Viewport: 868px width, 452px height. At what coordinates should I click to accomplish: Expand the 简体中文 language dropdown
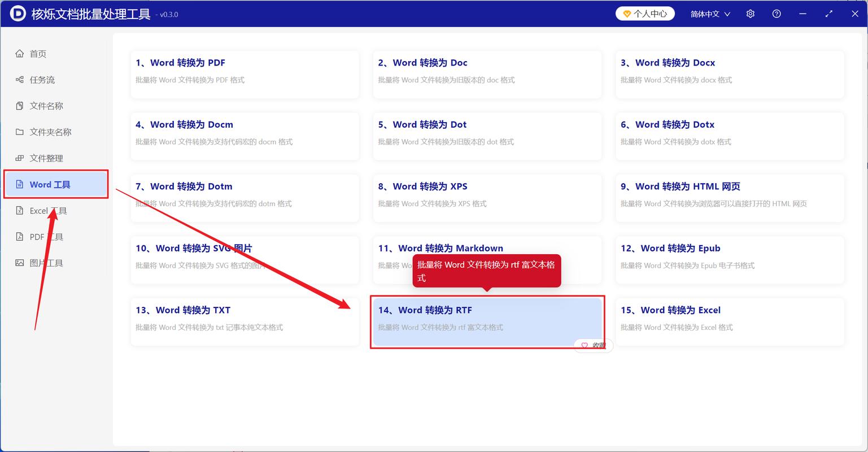pyautogui.click(x=710, y=14)
